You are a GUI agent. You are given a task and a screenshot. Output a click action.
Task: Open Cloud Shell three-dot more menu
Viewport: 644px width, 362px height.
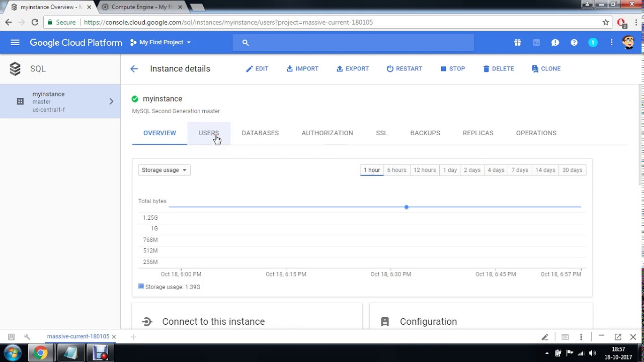pos(581,337)
